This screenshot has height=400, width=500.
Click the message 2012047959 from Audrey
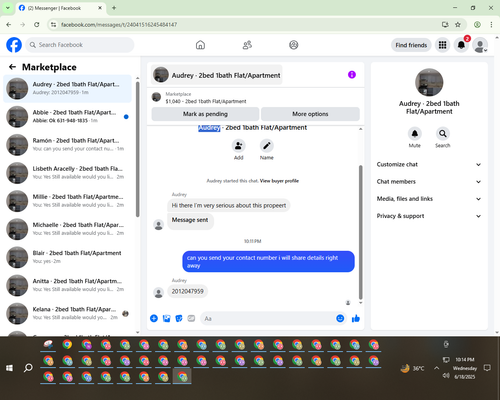point(187,291)
